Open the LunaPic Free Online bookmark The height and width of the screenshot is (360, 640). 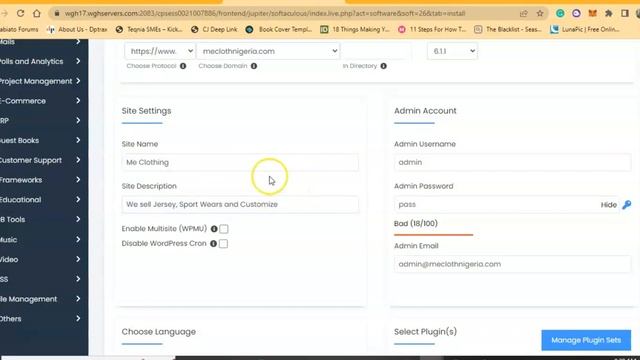(x=585, y=29)
